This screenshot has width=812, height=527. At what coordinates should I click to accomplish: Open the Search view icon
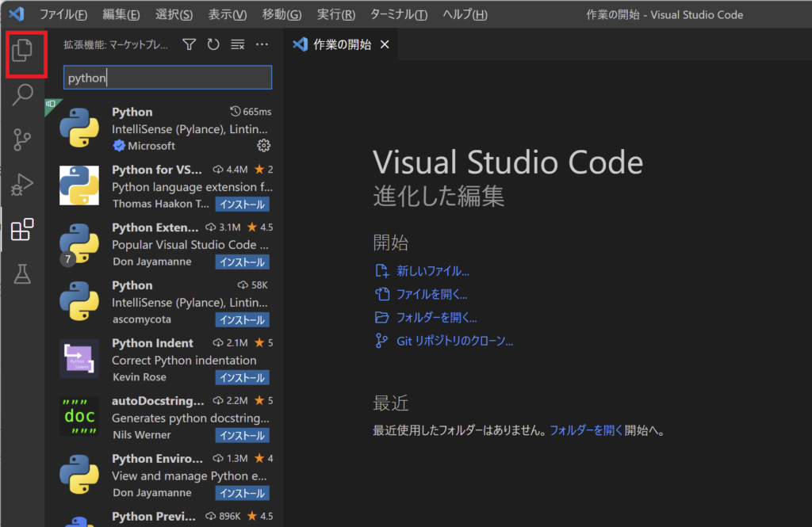click(x=22, y=95)
